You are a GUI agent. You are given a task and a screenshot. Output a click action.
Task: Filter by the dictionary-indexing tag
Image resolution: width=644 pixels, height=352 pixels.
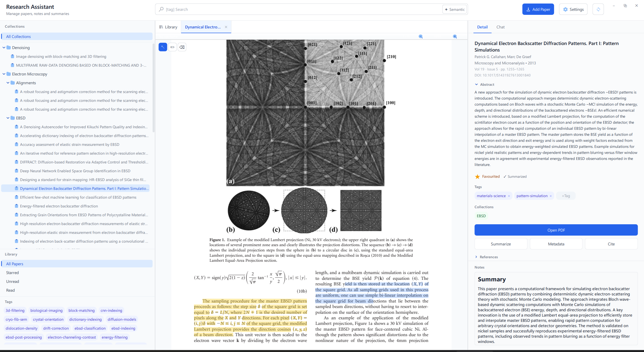point(85,319)
